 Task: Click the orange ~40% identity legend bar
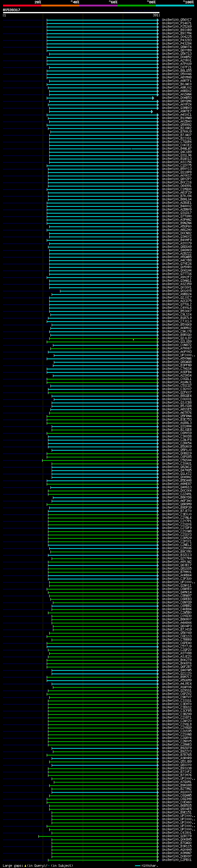(x=60, y=6)
